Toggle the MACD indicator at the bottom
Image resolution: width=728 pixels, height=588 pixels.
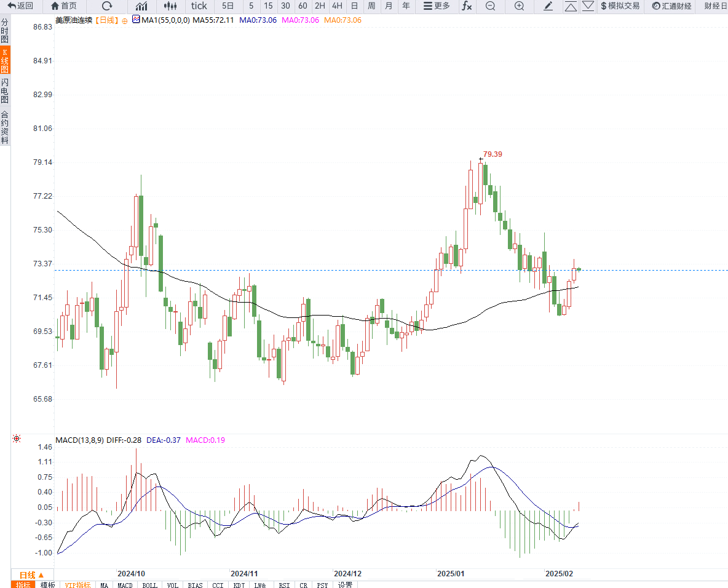click(x=125, y=585)
